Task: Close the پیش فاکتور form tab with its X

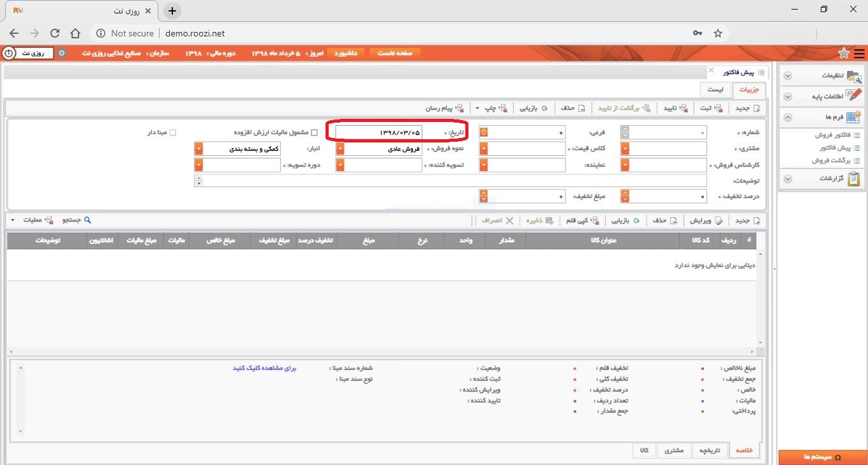Action: point(711,70)
